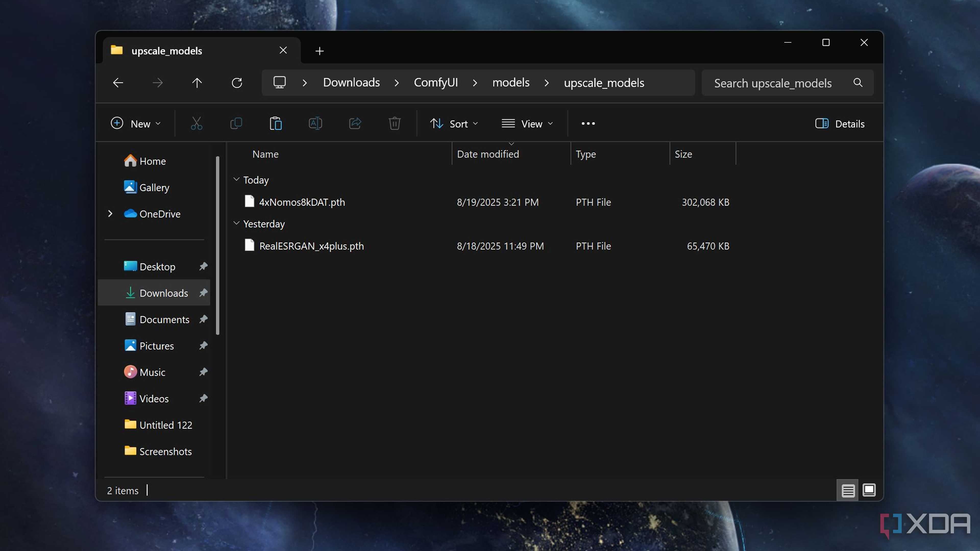
Task: Navigate up one folder level
Action: 197,82
